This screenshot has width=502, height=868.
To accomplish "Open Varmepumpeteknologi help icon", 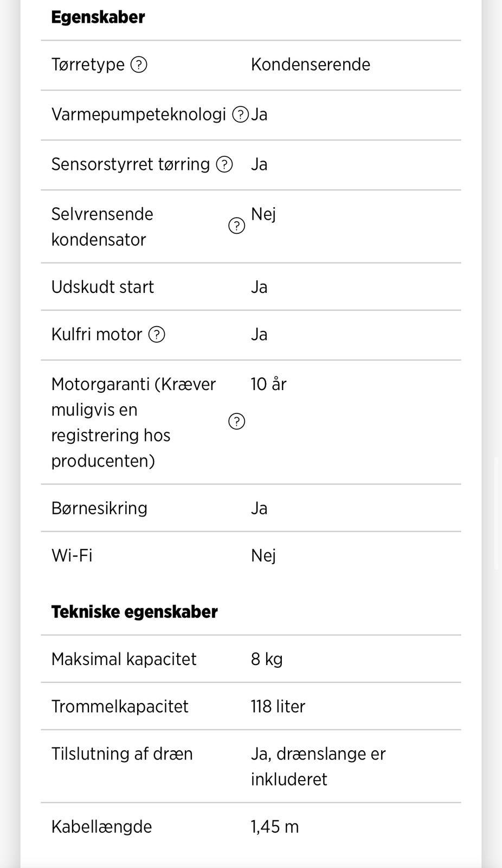I will coord(240,115).
